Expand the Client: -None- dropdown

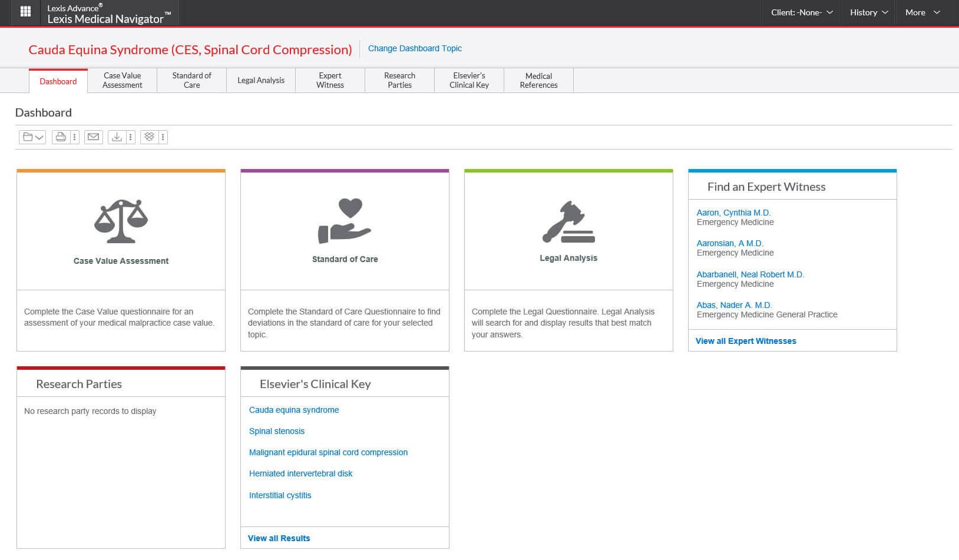(802, 12)
